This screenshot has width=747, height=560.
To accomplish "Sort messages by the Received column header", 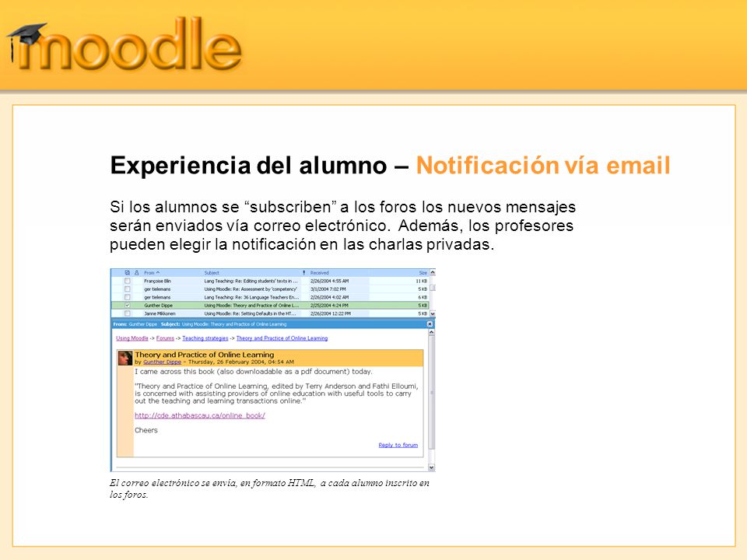I will coord(320,273).
